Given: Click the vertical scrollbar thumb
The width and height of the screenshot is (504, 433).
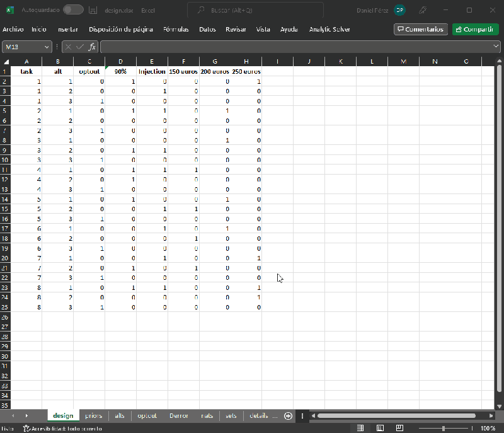Looking at the screenshot, I should pyautogui.click(x=499, y=229).
